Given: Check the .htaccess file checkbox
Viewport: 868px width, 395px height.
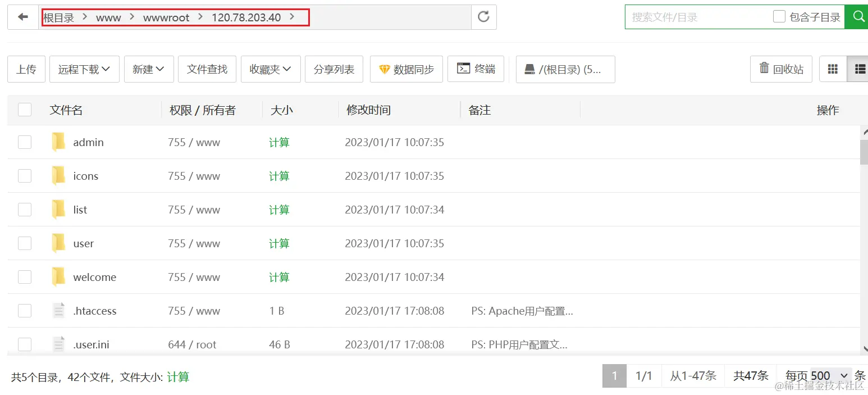Looking at the screenshot, I should (x=25, y=311).
